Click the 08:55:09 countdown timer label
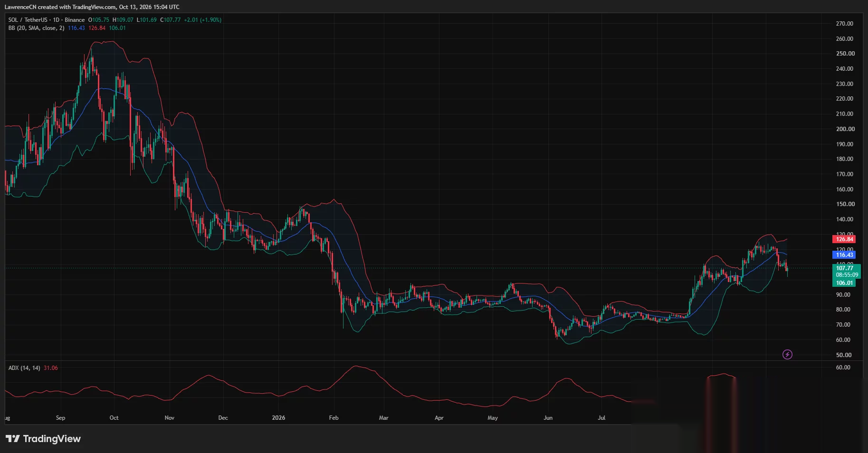This screenshot has width=868, height=453. click(847, 275)
